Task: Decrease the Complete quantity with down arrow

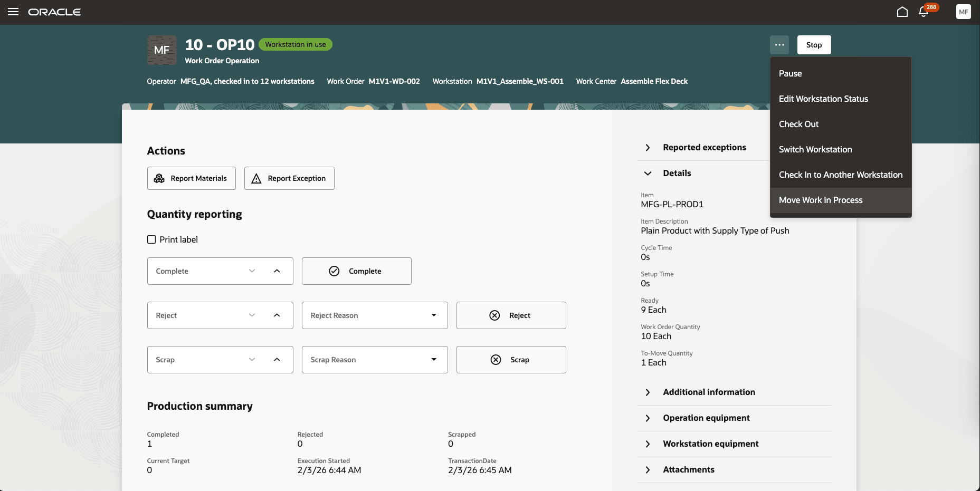Action: pyautogui.click(x=252, y=271)
